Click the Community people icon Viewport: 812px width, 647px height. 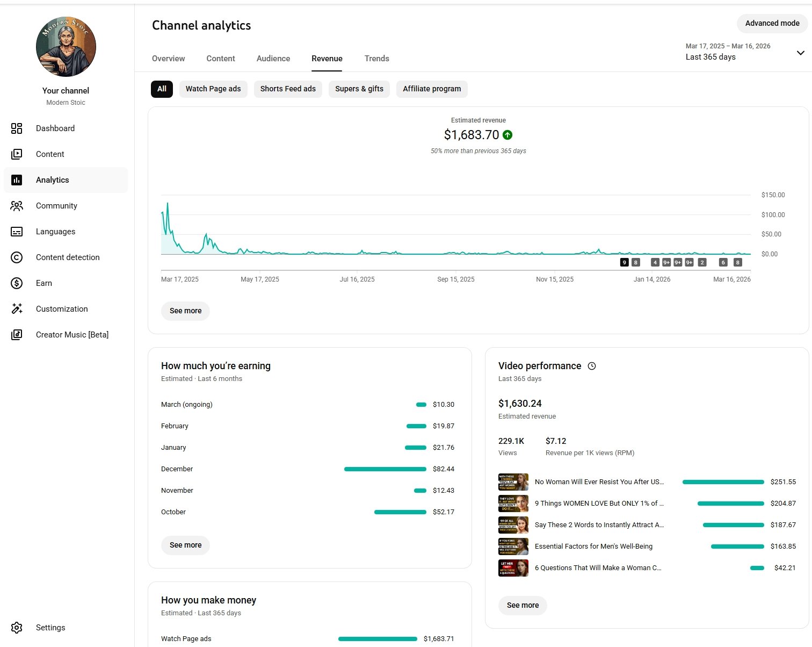click(x=17, y=206)
